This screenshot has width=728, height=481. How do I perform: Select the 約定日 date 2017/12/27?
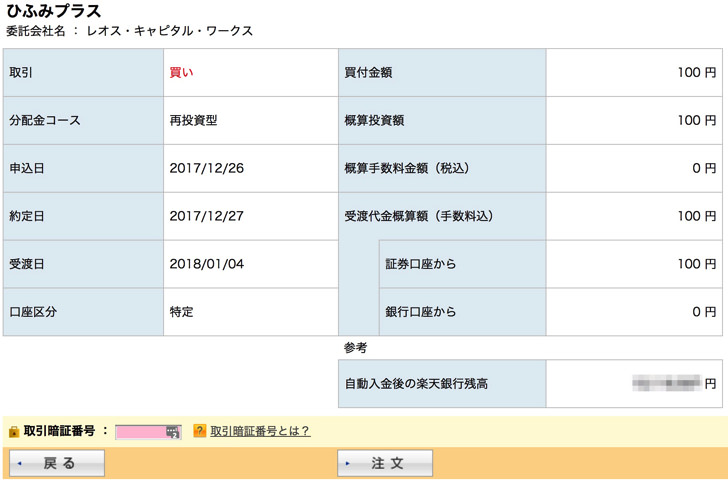tap(207, 216)
